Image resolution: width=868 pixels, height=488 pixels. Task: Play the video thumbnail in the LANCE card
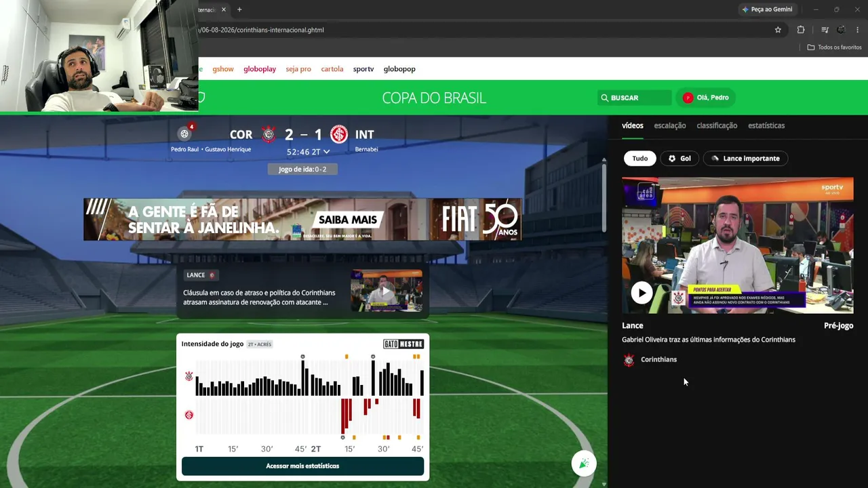click(387, 291)
